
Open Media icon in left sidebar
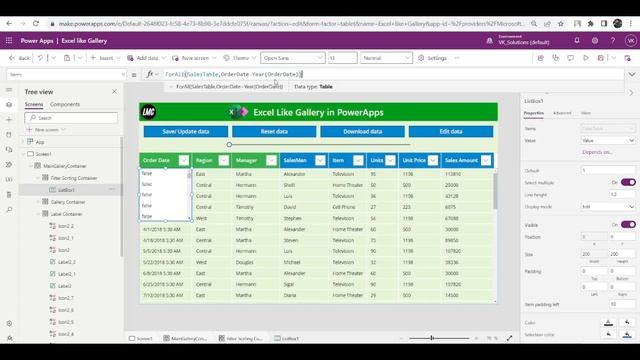pyautogui.click(x=9, y=149)
